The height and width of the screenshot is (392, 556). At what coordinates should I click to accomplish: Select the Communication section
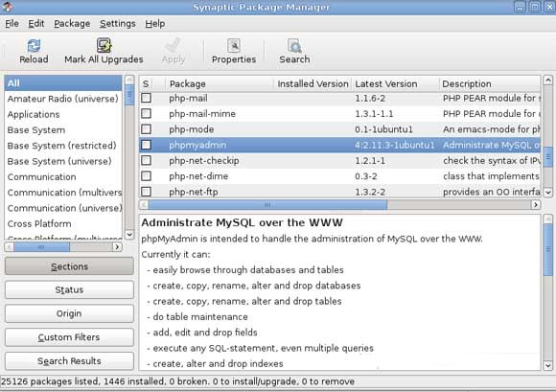click(63, 176)
